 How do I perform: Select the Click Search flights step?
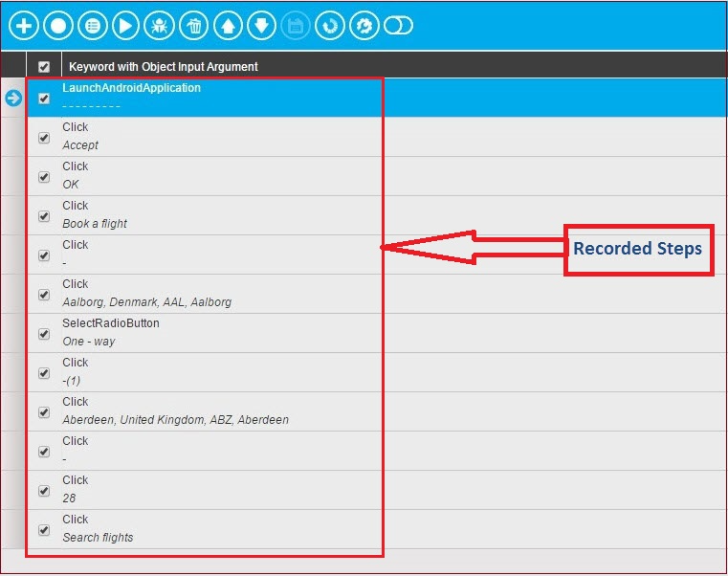[x=205, y=528]
